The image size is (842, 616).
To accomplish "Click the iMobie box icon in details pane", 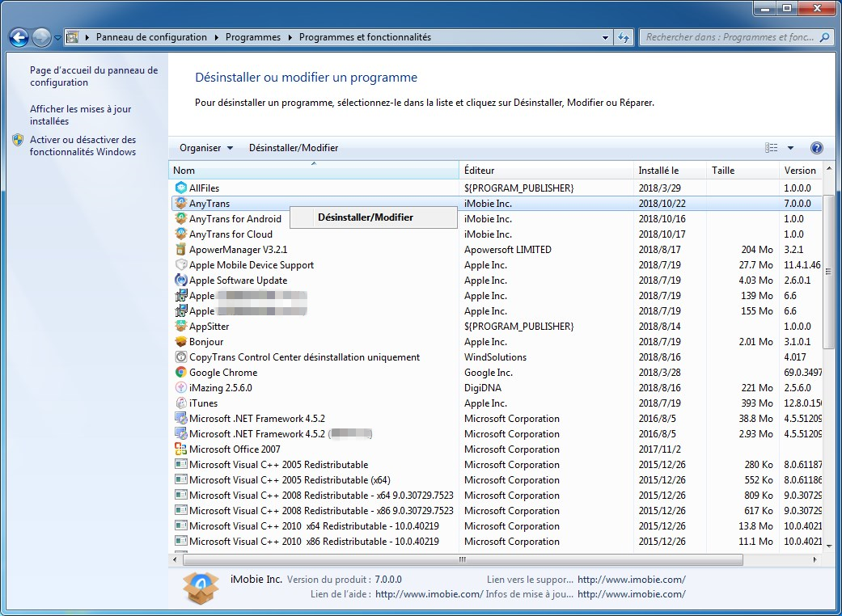I will pos(201,588).
